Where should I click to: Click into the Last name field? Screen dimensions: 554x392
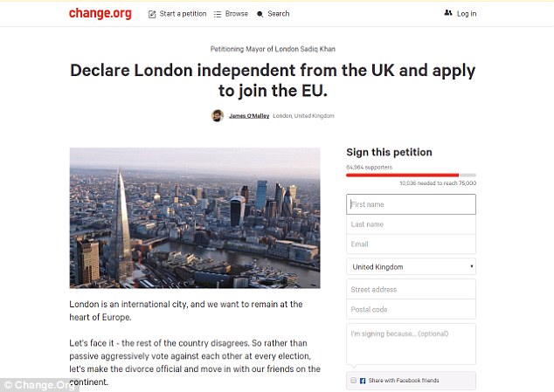pyautogui.click(x=411, y=224)
